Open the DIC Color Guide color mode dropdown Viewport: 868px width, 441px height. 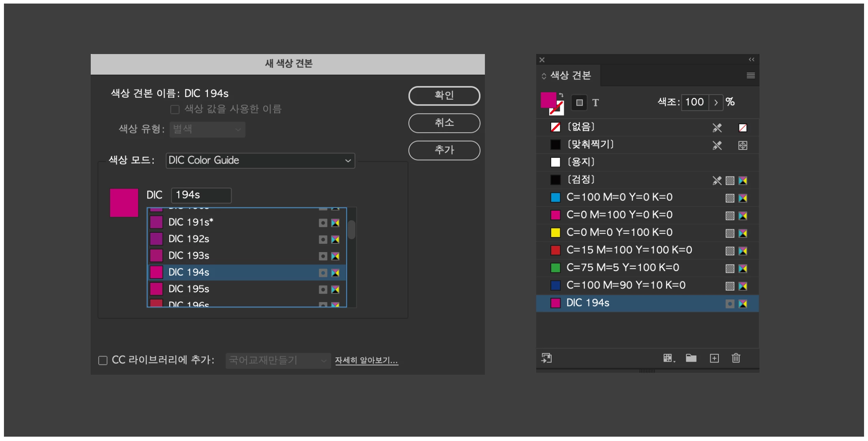click(260, 161)
